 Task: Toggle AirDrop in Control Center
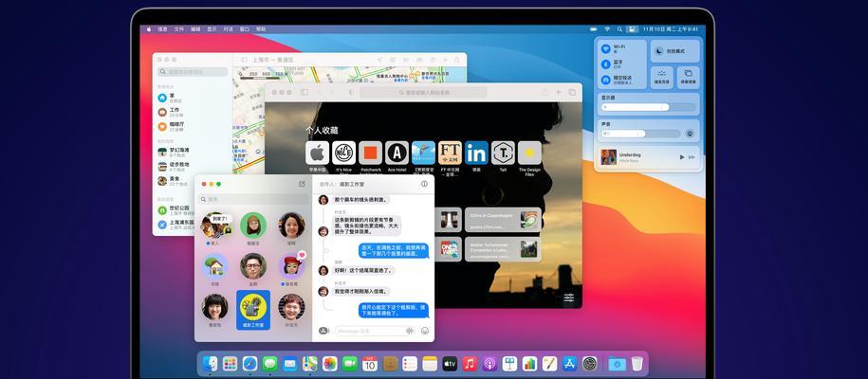pyautogui.click(x=605, y=80)
